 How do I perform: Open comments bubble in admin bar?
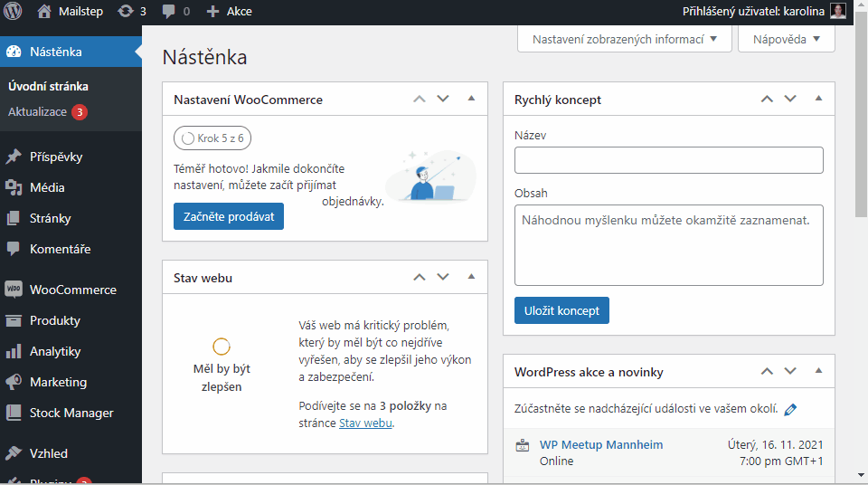click(x=169, y=11)
